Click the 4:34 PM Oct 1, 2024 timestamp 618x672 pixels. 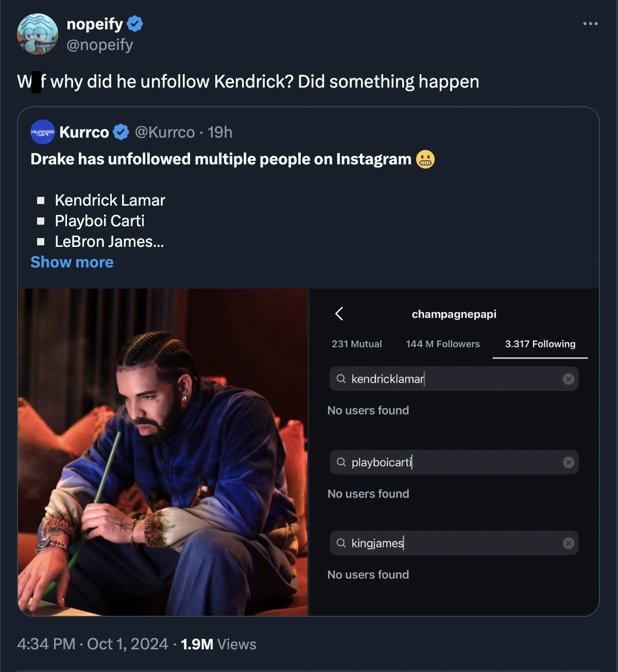93,644
